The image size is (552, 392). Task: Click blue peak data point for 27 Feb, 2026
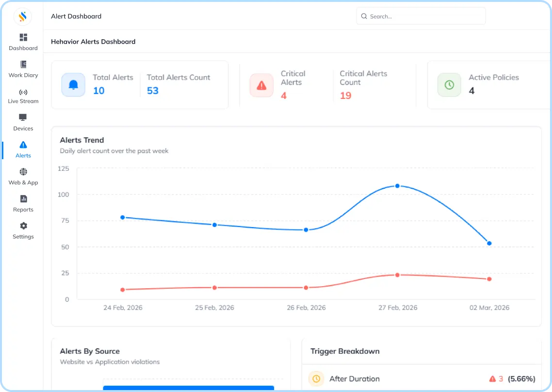397,186
